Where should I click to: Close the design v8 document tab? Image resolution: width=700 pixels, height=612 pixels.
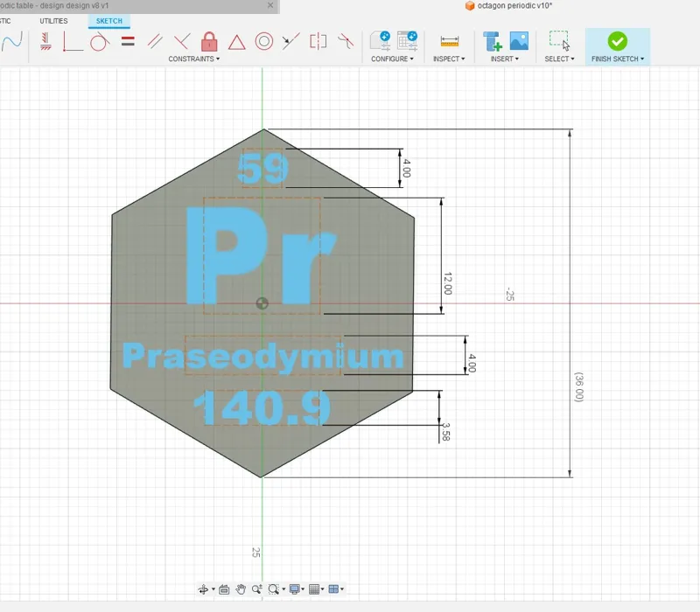(x=270, y=5)
